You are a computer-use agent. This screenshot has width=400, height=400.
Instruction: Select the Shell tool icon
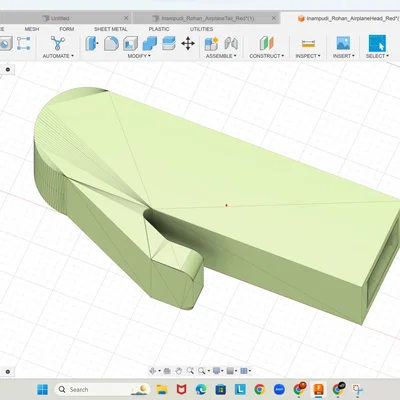(x=130, y=44)
